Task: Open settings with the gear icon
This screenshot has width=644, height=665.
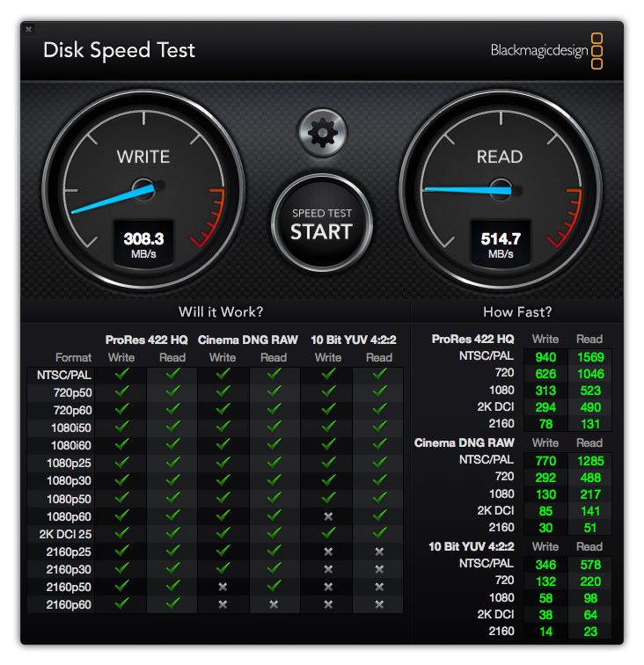Action: coord(322,133)
